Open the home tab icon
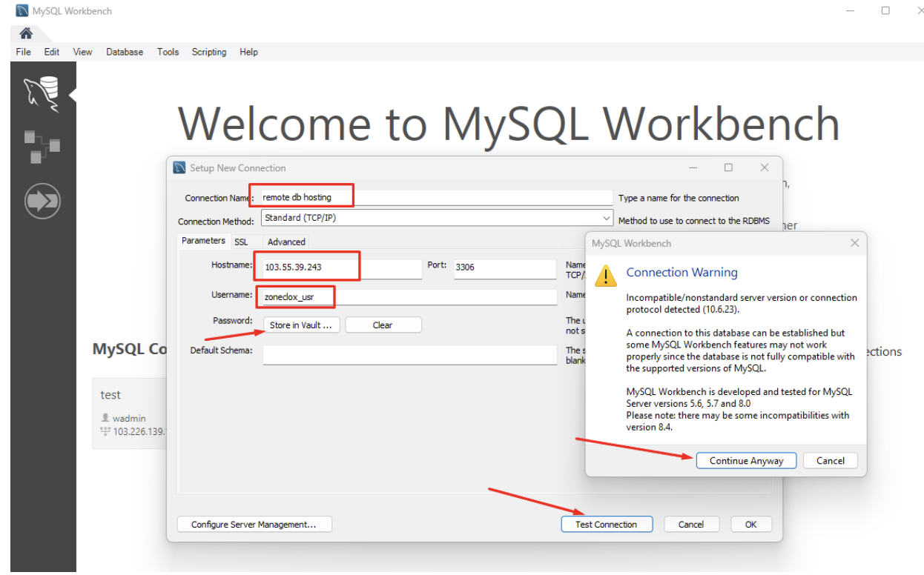The height and width of the screenshot is (575, 924). pos(26,33)
